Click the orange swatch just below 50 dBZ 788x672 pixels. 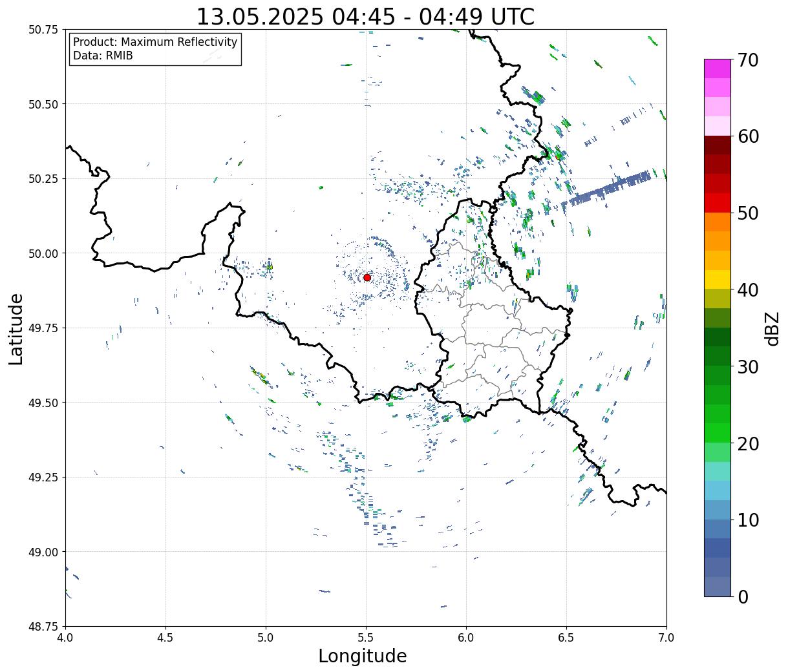point(718,222)
